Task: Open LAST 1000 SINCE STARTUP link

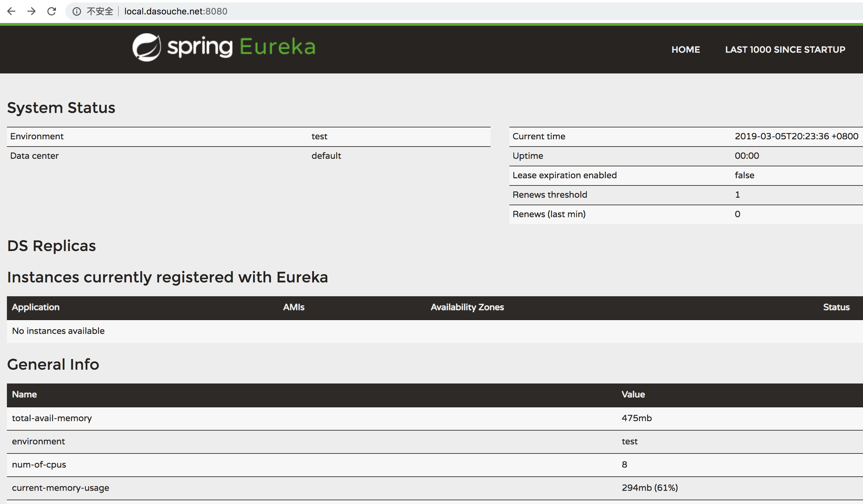Action: pyautogui.click(x=785, y=50)
